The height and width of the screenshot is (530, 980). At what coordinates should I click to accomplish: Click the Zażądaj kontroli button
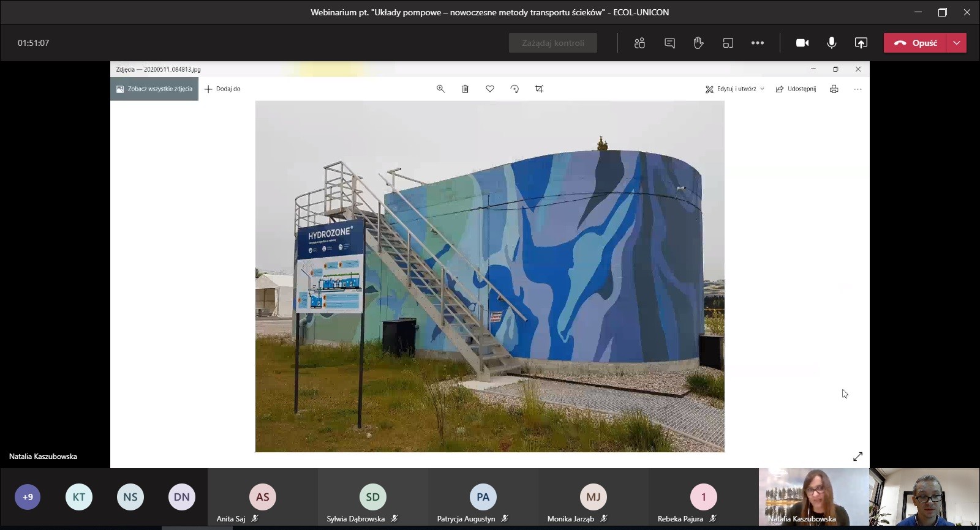(x=552, y=43)
